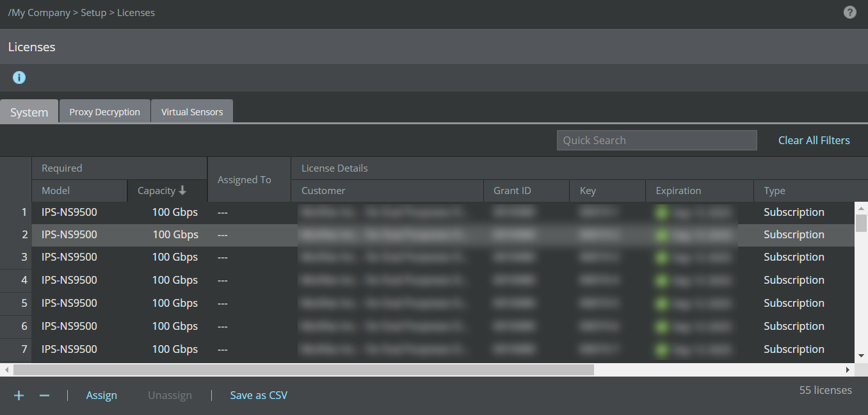868x415 pixels.
Task: Click the Assigned To column header
Action: coord(249,180)
